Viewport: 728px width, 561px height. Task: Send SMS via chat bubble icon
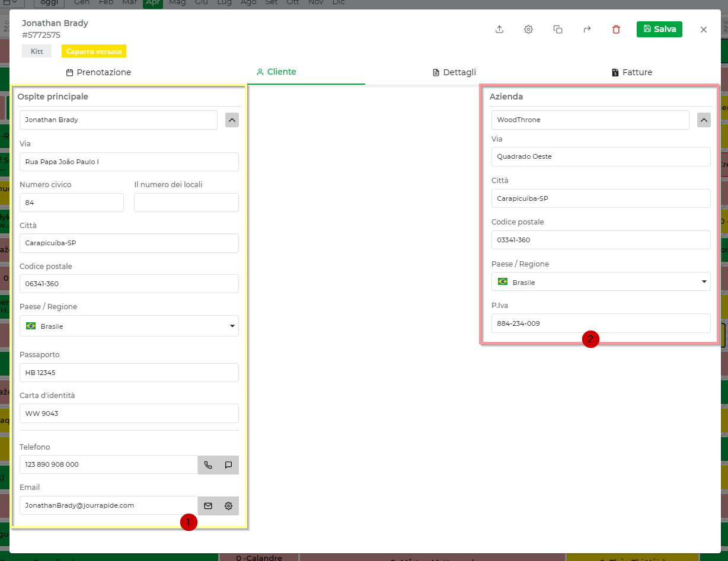coord(228,465)
